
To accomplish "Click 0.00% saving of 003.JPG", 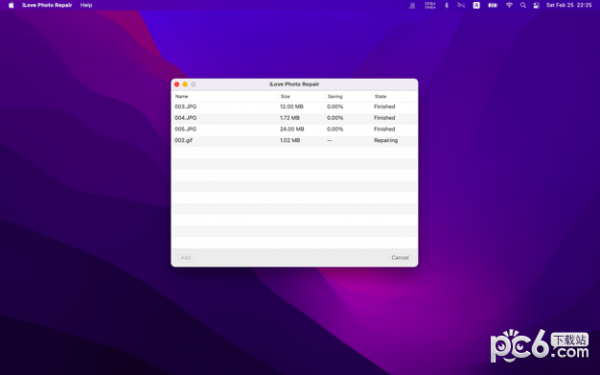I will pyautogui.click(x=335, y=107).
